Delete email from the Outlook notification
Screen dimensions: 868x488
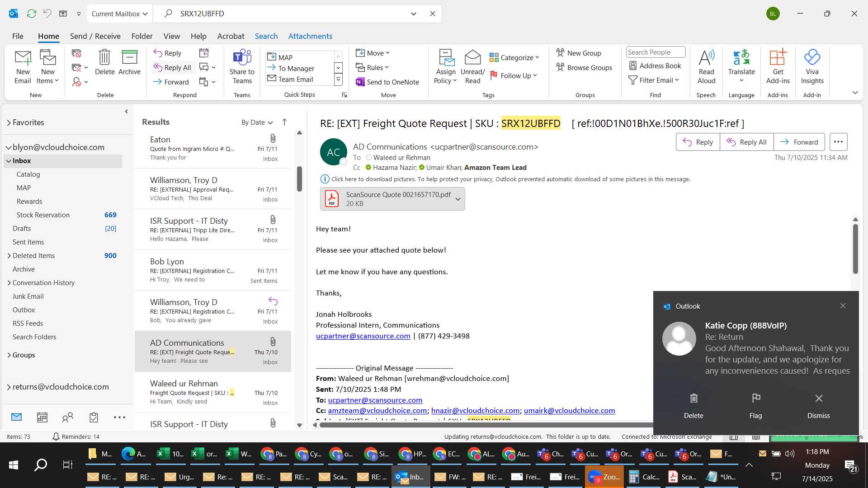pyautogui.click(x=693, y=405)
